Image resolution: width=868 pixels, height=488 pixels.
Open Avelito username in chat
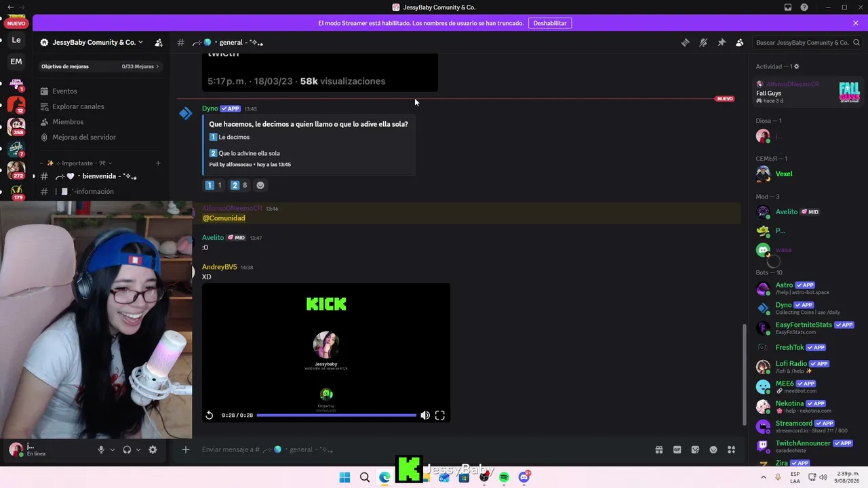(213, 238)
